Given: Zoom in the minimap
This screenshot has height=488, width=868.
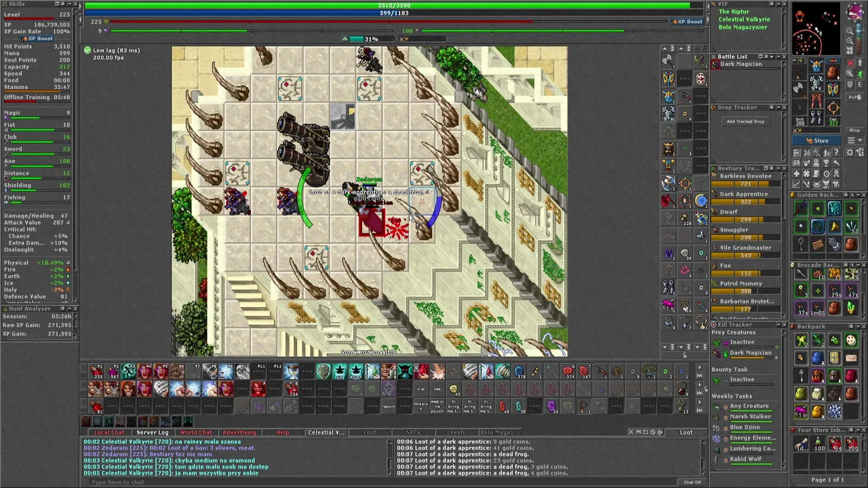Looking at the screenshot, I should (850, 41).
